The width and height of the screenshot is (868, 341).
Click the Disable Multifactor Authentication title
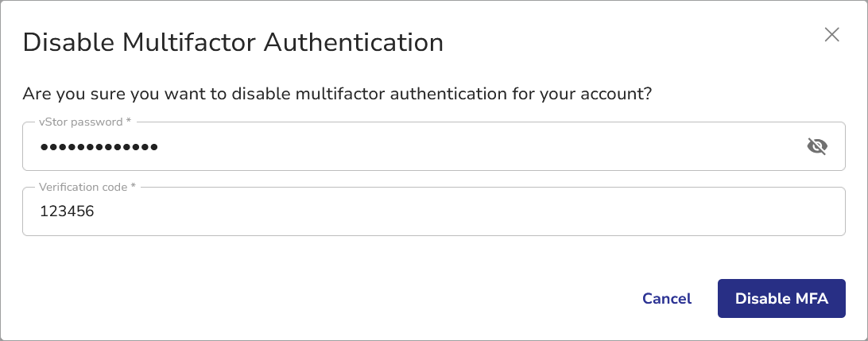(233, 42)
